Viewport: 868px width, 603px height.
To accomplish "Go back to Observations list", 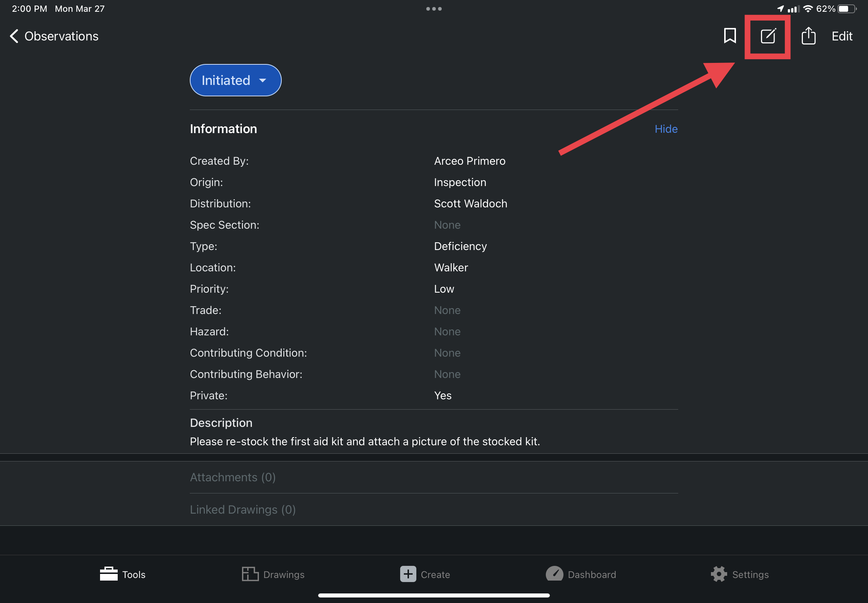I will pos(61,36).
